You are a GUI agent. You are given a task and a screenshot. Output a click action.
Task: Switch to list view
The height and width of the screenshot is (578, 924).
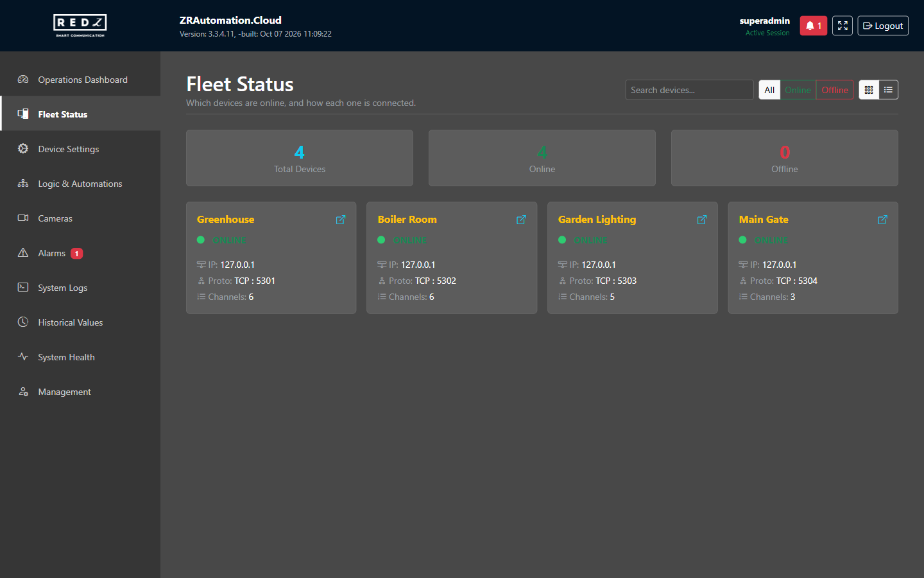pos(888,90)
